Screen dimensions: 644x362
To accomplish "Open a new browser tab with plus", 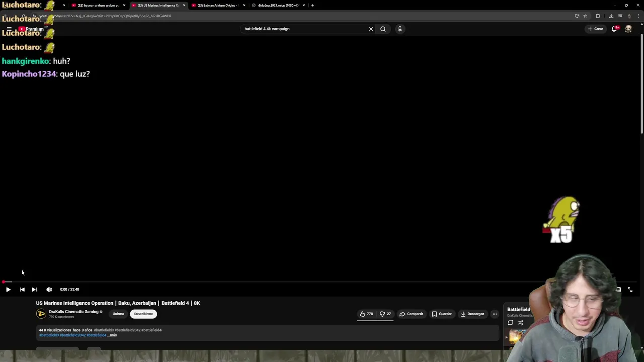I will pos(312,5).
